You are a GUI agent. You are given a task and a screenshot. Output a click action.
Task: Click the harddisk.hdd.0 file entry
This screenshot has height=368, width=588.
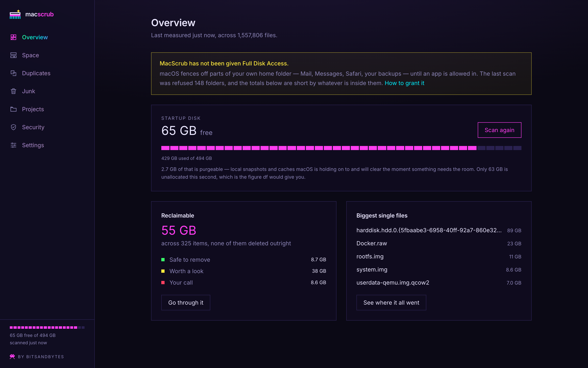coord(429,230)
